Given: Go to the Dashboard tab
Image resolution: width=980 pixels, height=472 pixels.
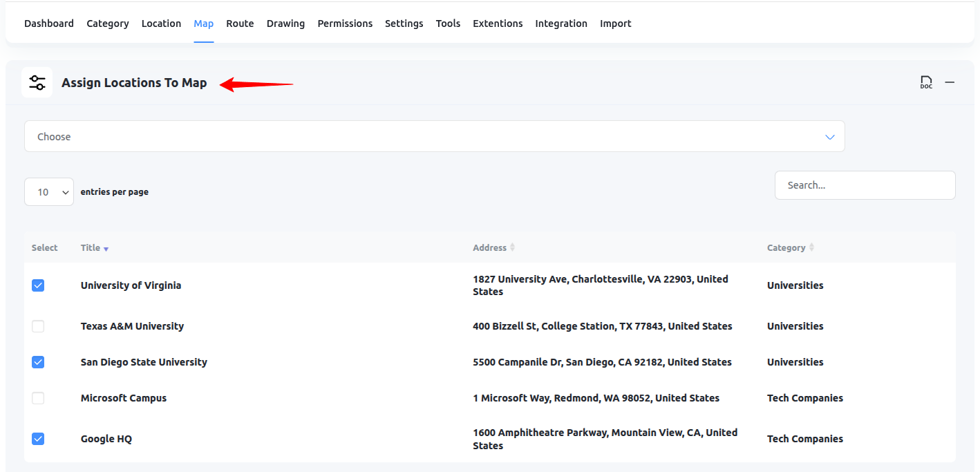Looking at the screenshot, I should click(49, 23).
